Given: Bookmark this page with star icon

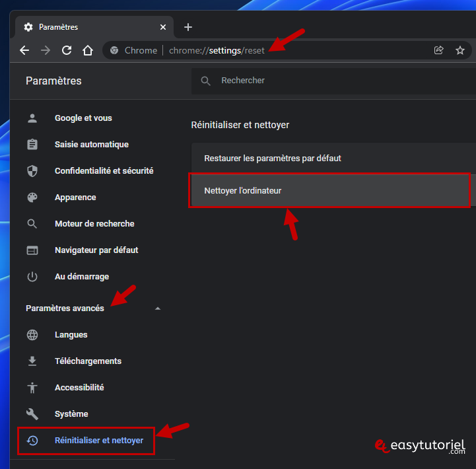Looking at the screenshot, I should (460, 50).
